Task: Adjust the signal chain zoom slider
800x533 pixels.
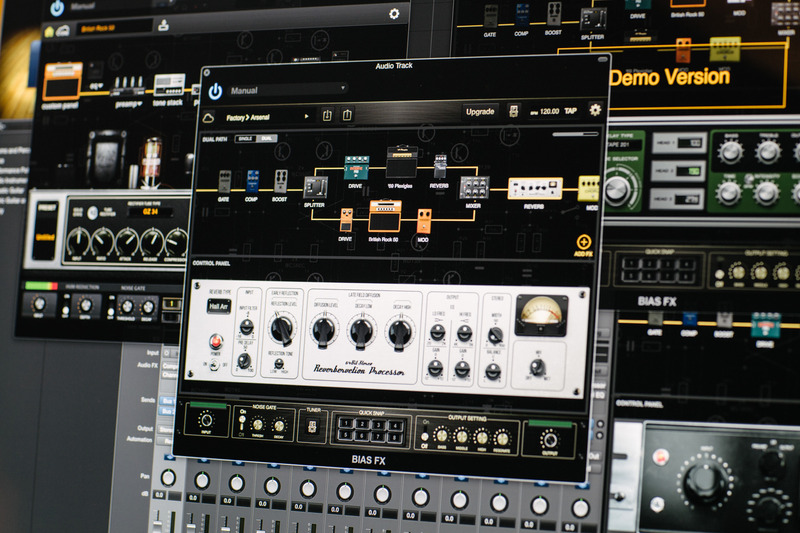Action: coord(575,134)
